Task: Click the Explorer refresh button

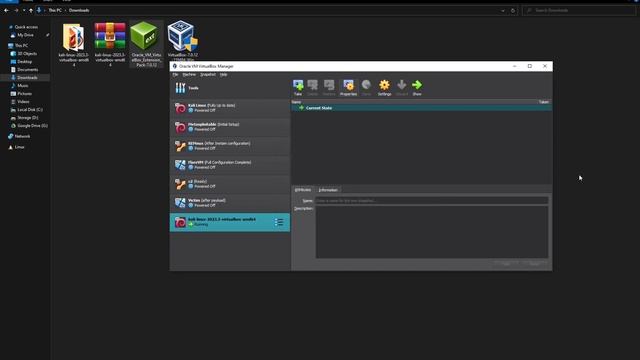Action: click(513, 11)
